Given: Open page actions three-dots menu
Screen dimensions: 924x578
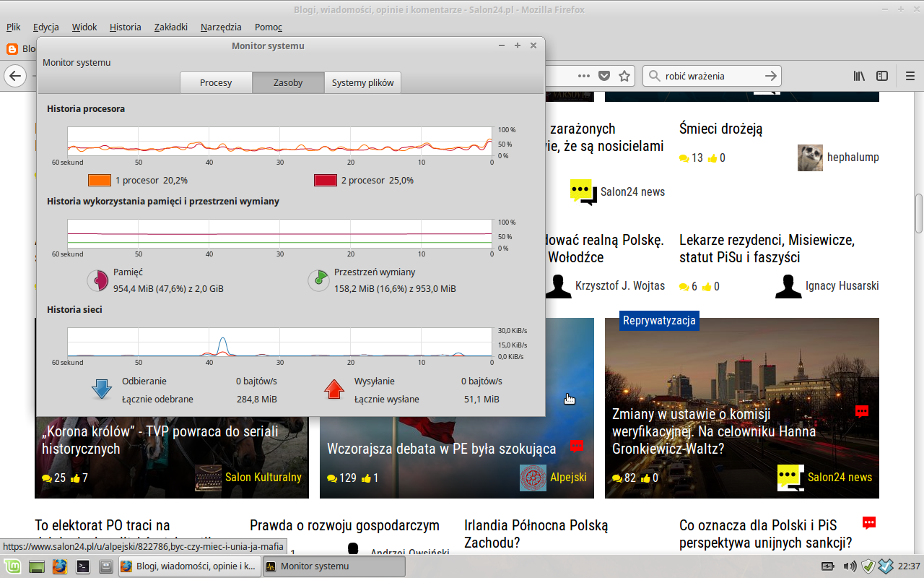Looking at the screenshot, I should [x=584, y=76].
